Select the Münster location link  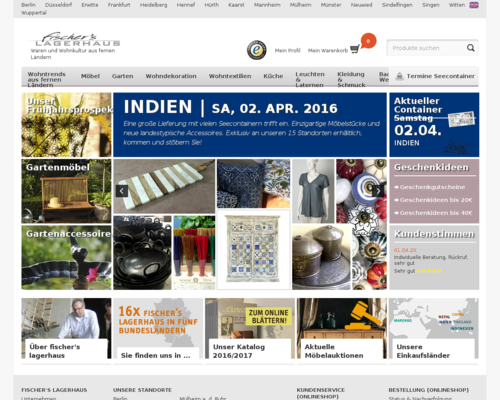pos(331,5)
